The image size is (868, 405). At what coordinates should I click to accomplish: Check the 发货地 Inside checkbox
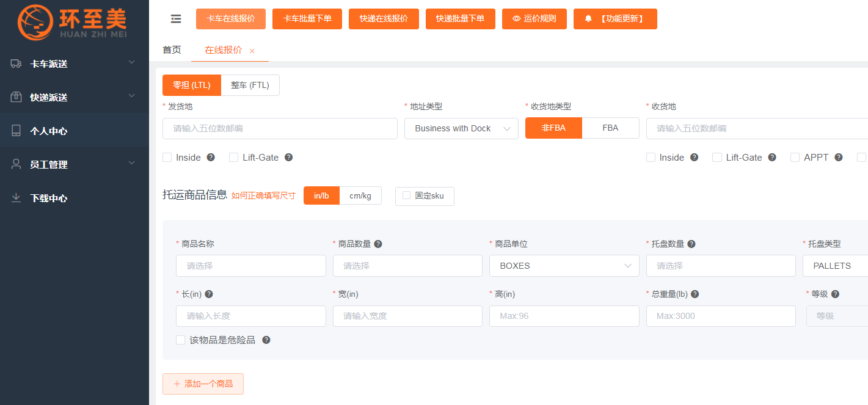click(167, 158)
